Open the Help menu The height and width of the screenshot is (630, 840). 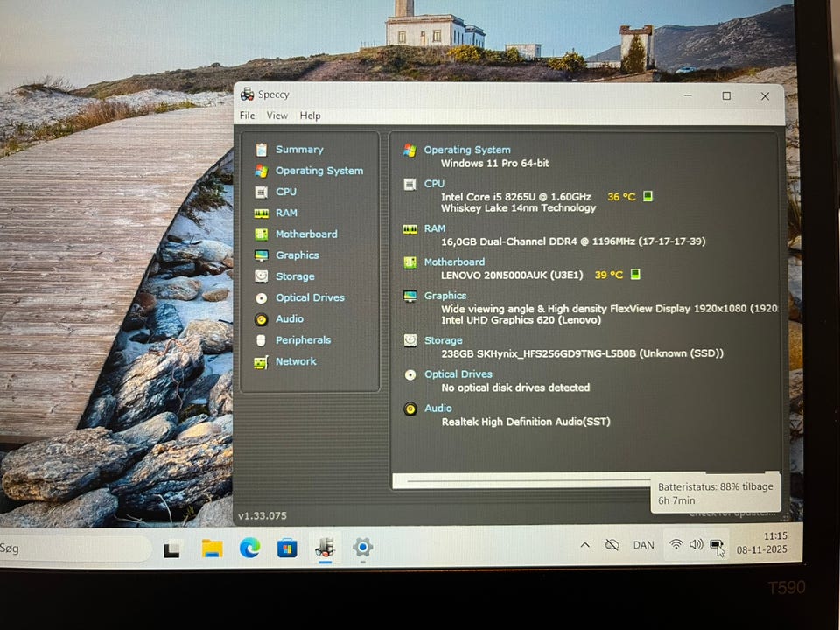pos(310,115)
